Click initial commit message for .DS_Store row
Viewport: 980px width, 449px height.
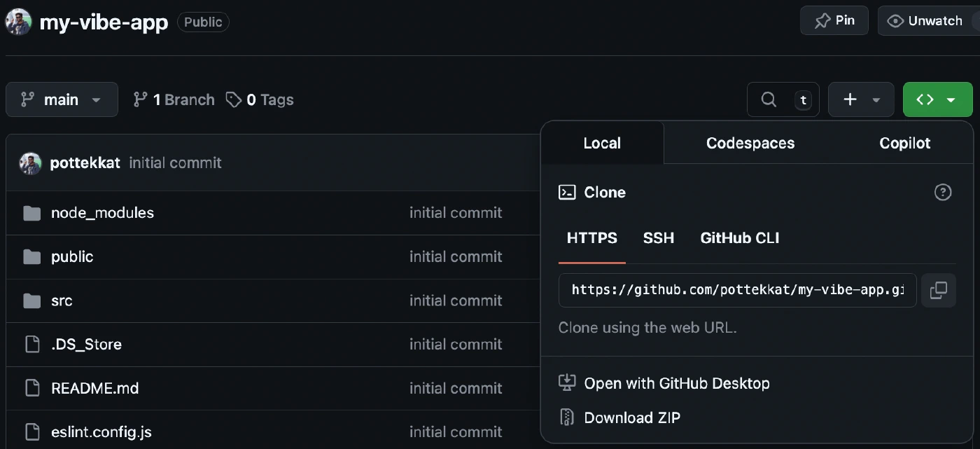click(456, 344)
